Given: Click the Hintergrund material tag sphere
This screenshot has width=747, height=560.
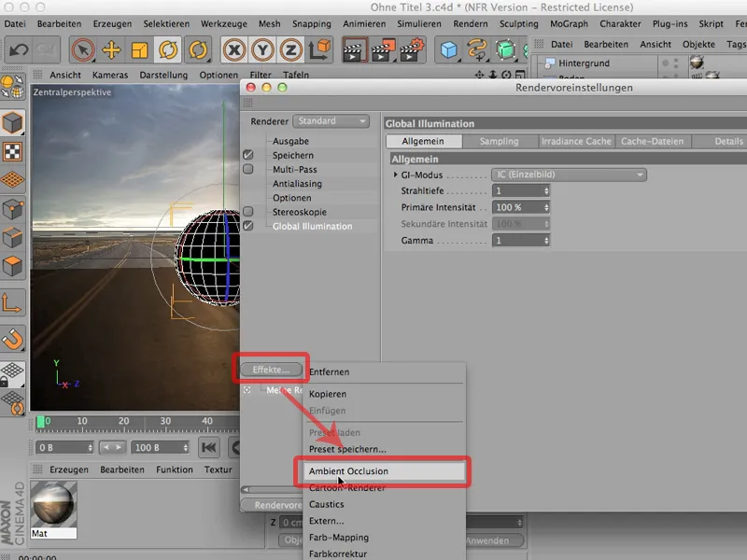Looking at the screenshot, I should click(x=697, y=63).
